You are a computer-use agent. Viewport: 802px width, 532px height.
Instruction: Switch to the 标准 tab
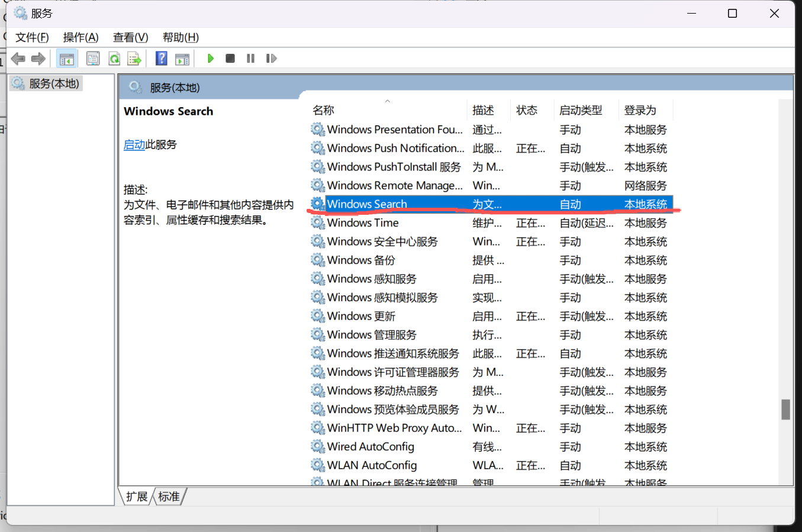coord(169,496)
